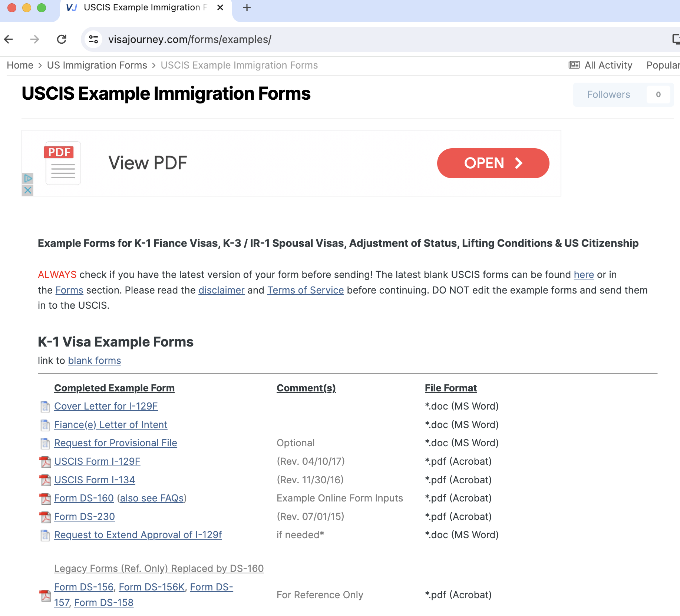Click the ad choices triangle icon
The height and width of the screenshot is (616, 680).
(28, 179)
